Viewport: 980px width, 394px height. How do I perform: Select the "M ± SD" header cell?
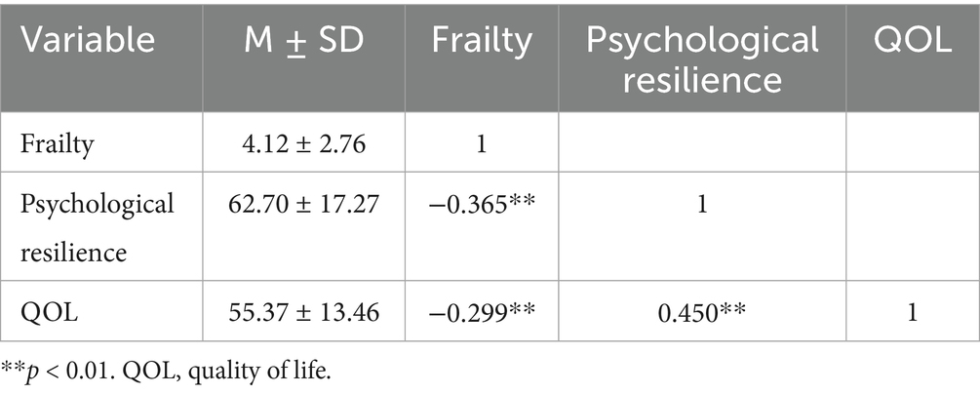301,41
